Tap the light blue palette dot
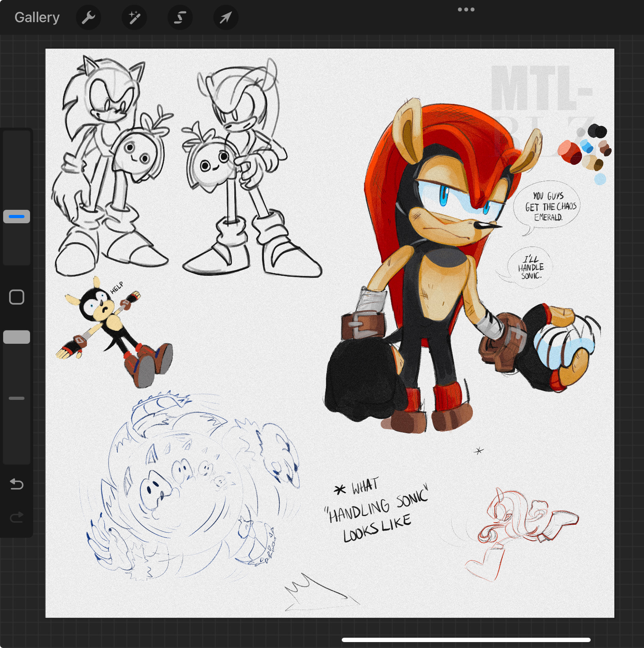The height and width of the screenshot is (648, 644). click(x=600, y=179)
